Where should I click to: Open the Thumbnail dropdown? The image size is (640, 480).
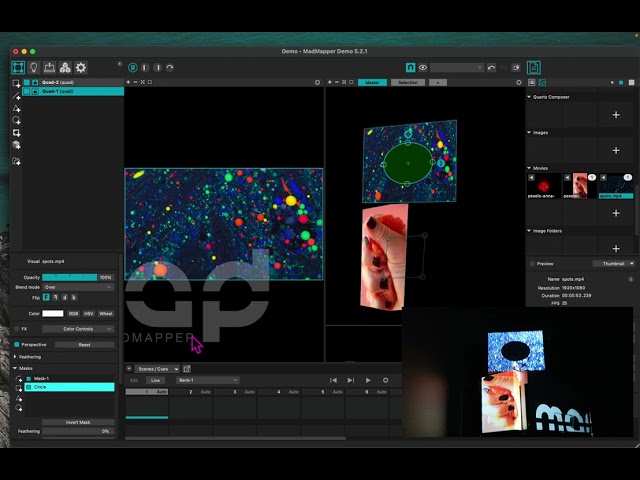[x=613, y=264]
